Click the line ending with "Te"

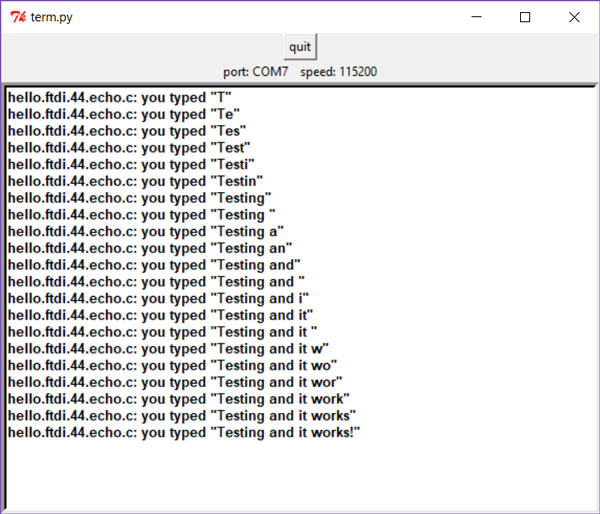[124, 115]
